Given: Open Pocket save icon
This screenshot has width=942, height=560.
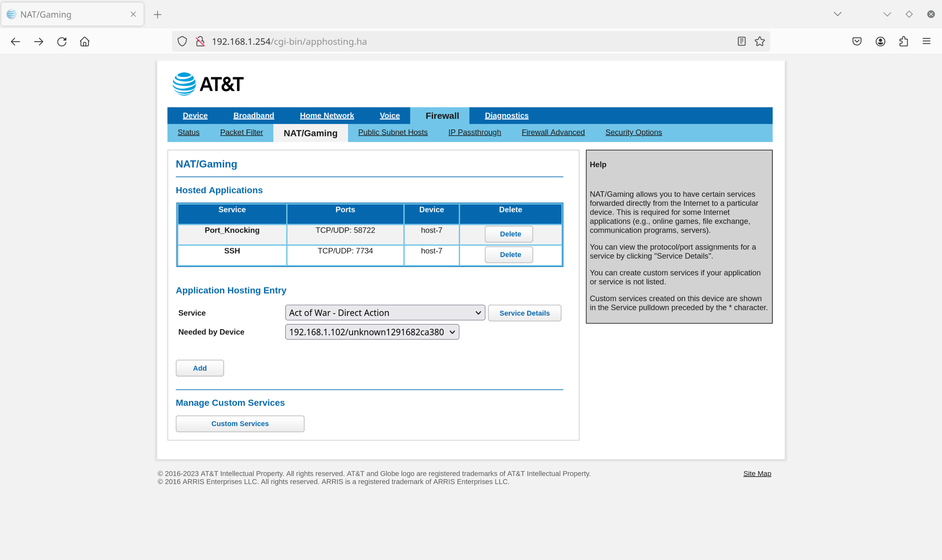Looking at the screenshot, I should click(x=857, y=42).
